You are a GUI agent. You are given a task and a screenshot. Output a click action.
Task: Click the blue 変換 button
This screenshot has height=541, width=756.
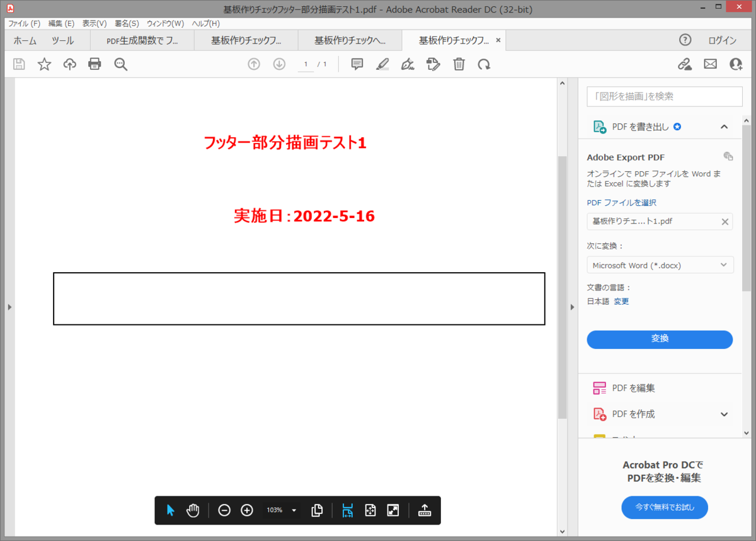point(660,339)
